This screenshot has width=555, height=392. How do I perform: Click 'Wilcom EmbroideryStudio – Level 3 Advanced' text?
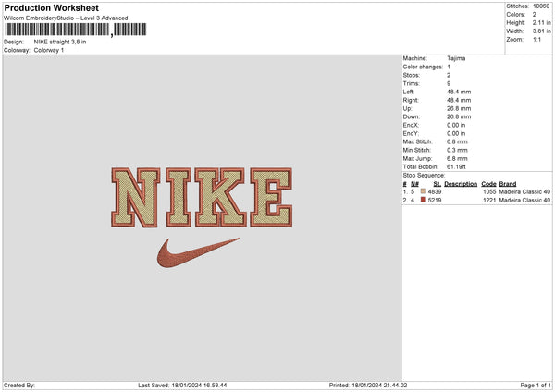(x=66, y=18)
